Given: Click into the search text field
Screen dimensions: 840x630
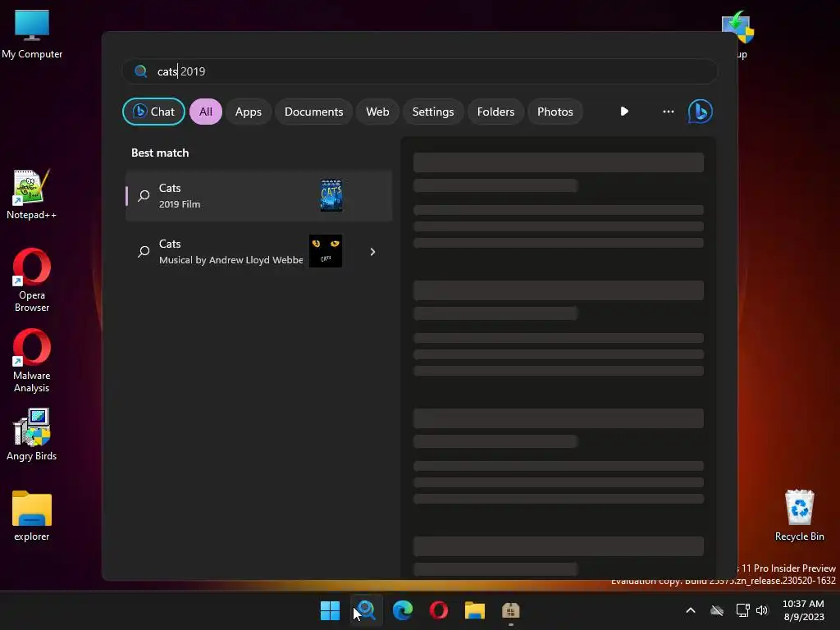Looking at the screenshot, I should click(419, 71).
